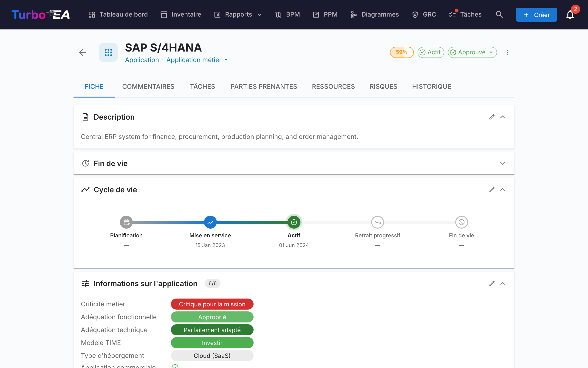The image size is (588, 368).
Task: Collapse Informations sur l'application section
Action: pos(503,284)
